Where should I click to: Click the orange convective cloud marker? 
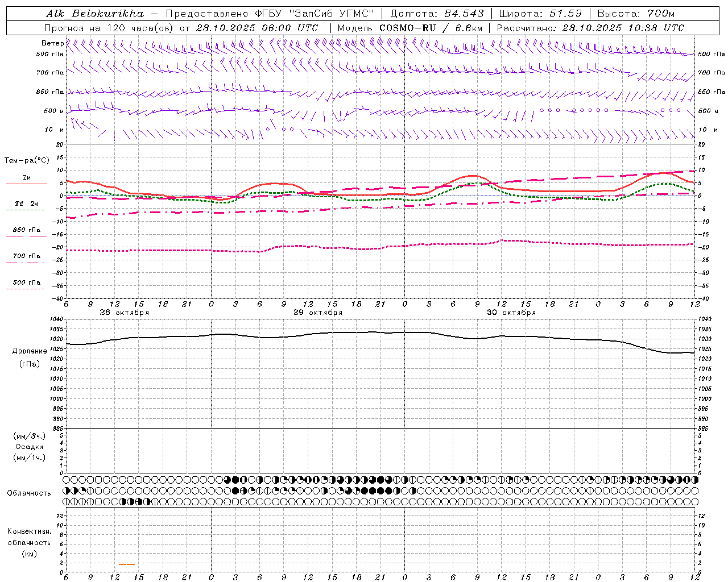coord(127,564)
